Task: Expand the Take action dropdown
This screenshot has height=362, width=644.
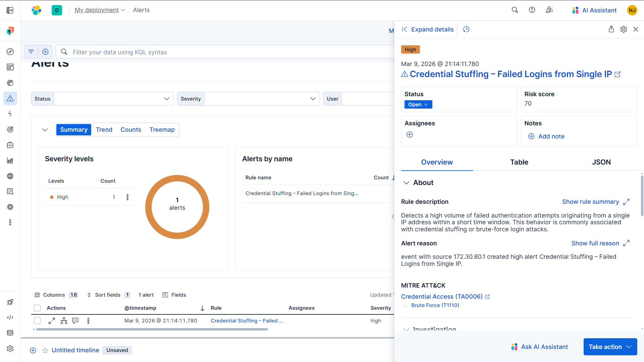Action: tap(610, 347)
